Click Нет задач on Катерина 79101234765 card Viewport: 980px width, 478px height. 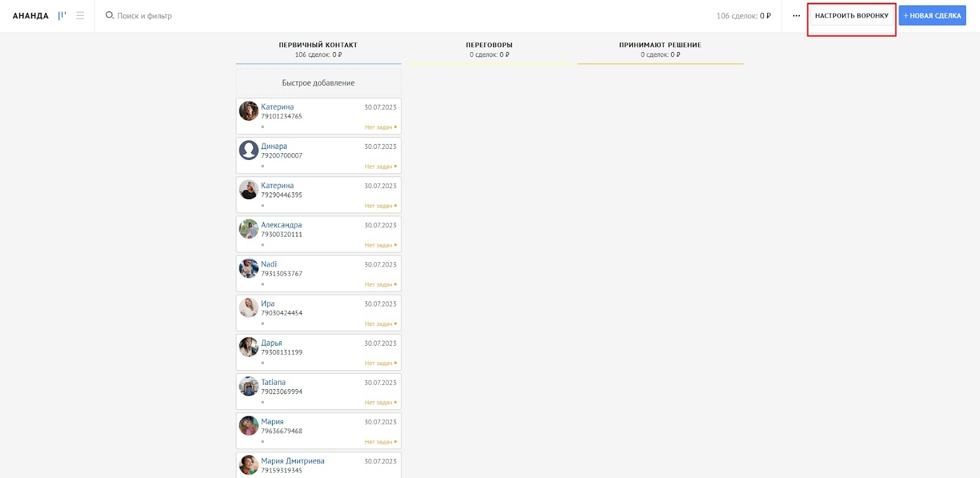379,127
